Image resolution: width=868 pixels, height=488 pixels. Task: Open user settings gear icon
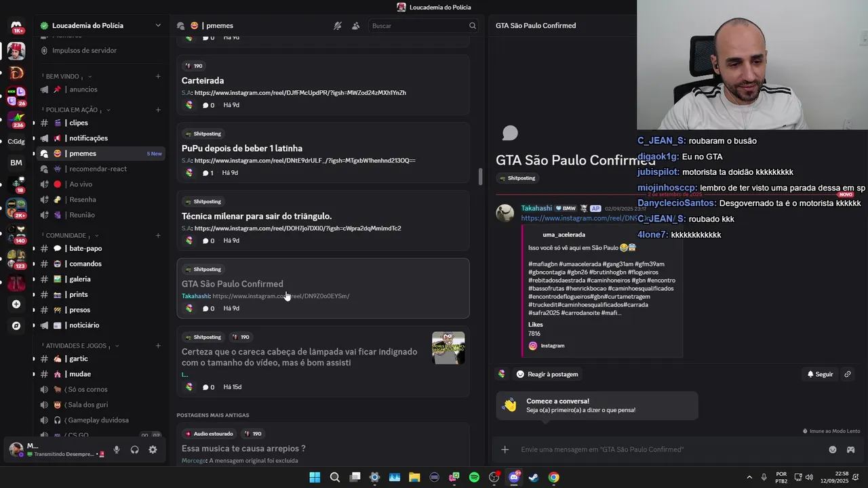coord(153,449)
